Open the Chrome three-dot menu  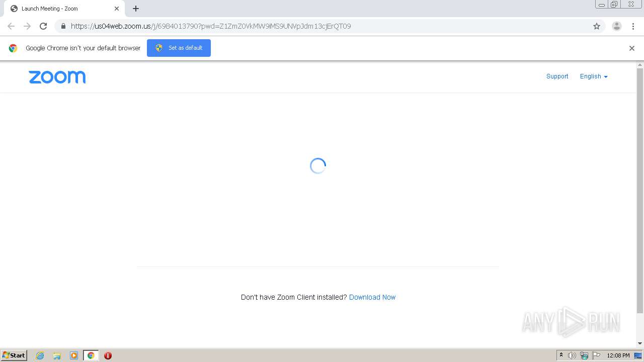633,26
